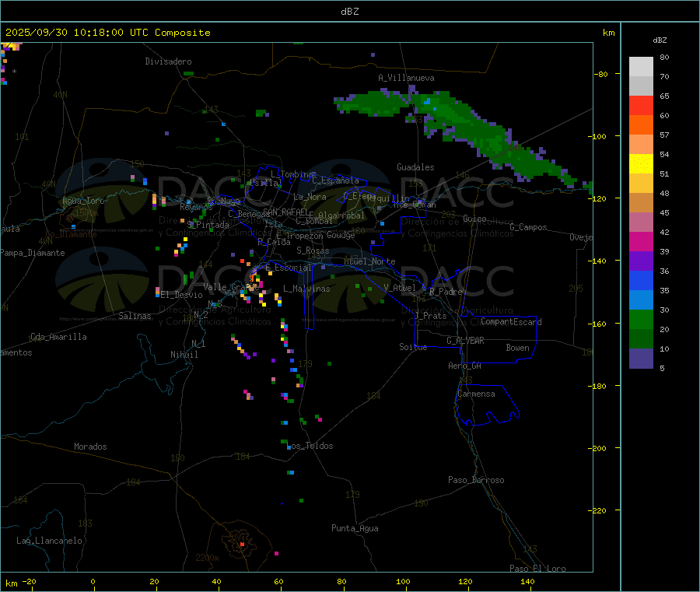The width and height of the screenshot is (700, 592).
Task: Click the Salinas map label
Action: point(135,316)
